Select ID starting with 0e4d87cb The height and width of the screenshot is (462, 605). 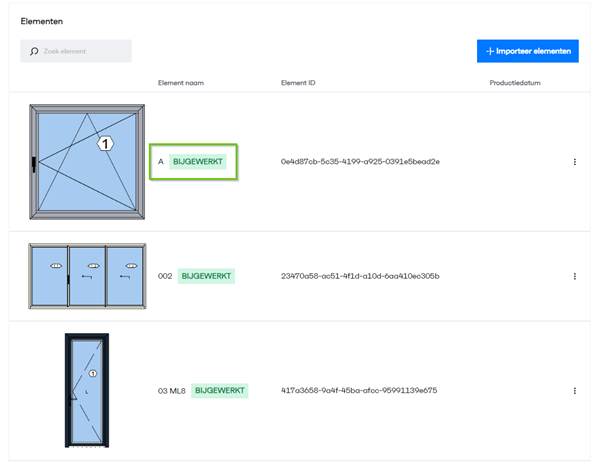tap(360, 162)
